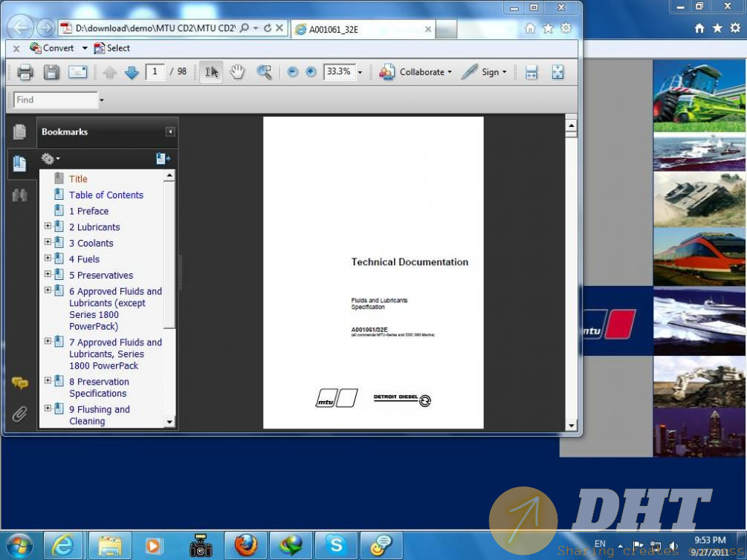Collapse the Bookmarks panel

[x=170, y=132]
